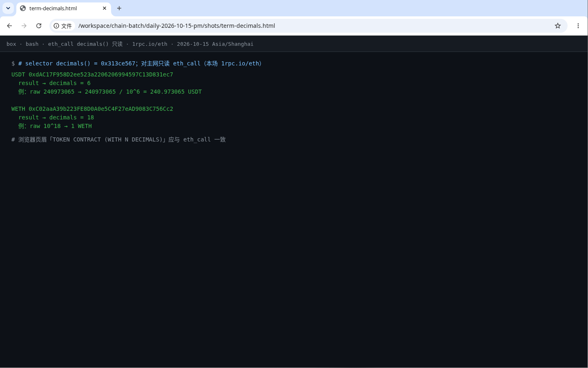Viewport: 588px width, 368px height.
Task: Click the decimals = 6 result line
Action: [x=54, y=83]
